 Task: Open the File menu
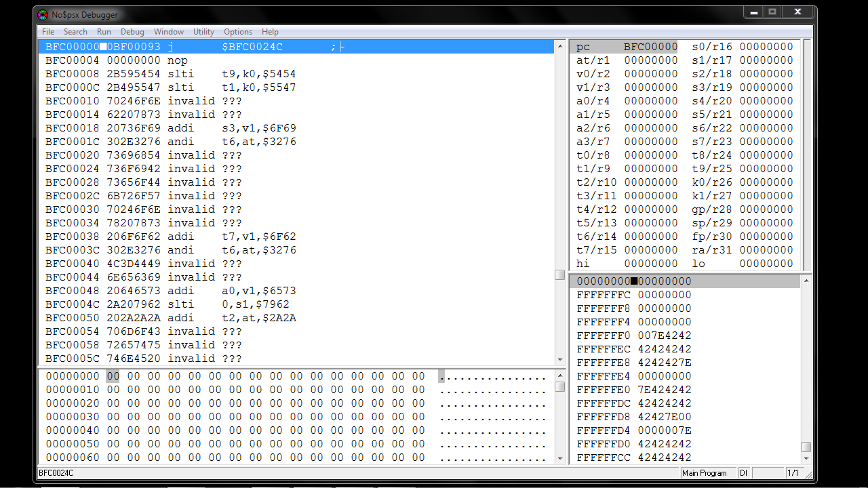[x=48, y=32]
